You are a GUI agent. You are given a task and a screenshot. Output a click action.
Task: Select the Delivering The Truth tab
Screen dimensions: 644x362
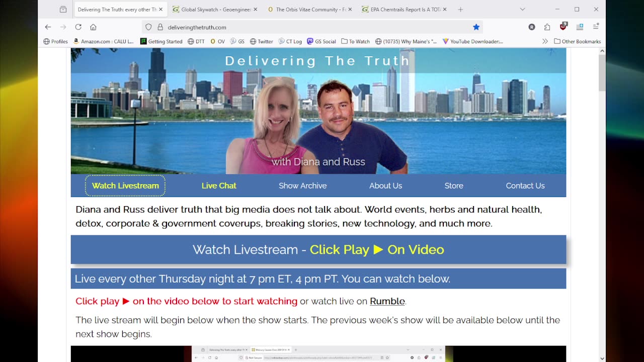pos(121,9)
